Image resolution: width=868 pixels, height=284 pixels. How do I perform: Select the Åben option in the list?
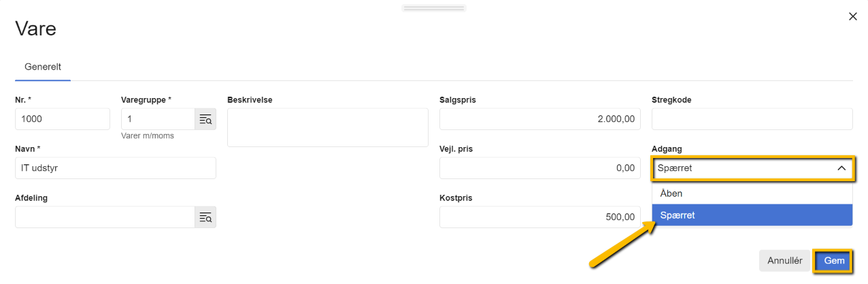[x=752, y=193]
